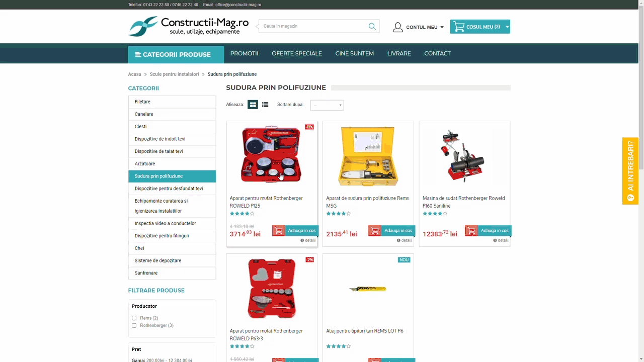Viewport: 644px width, 362px height.
Task: Select the Sanfrenare category
Action: (172, 273)
